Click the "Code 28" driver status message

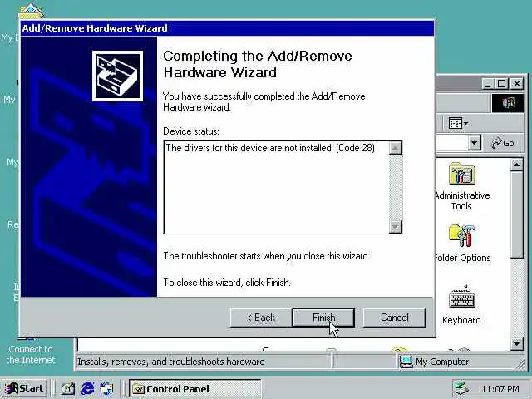click(x=270, y=148)
